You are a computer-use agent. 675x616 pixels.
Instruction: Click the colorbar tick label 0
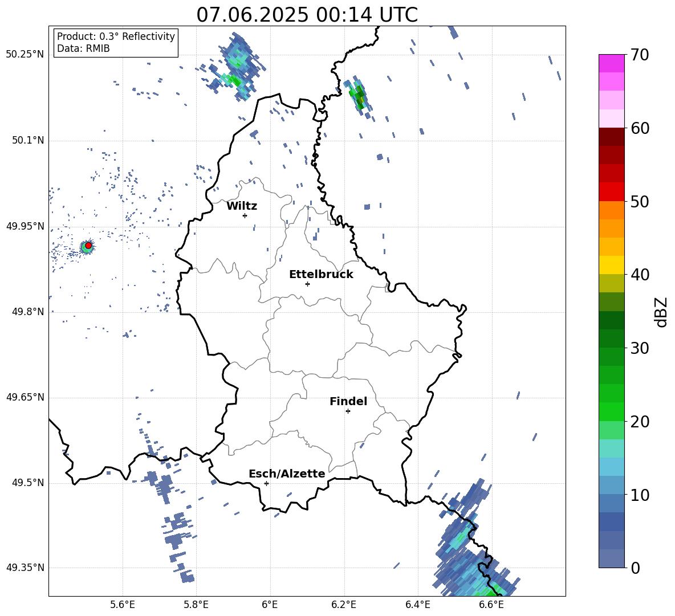tap(635, 568)
